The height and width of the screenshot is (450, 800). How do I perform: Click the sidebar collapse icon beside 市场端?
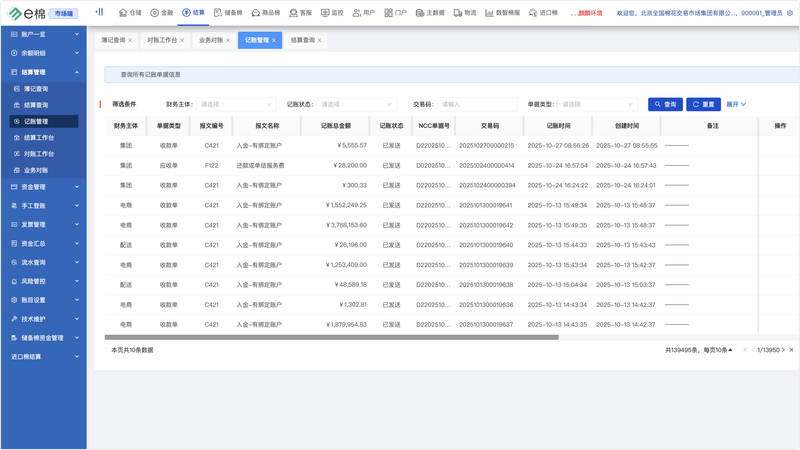pos(99,12)
